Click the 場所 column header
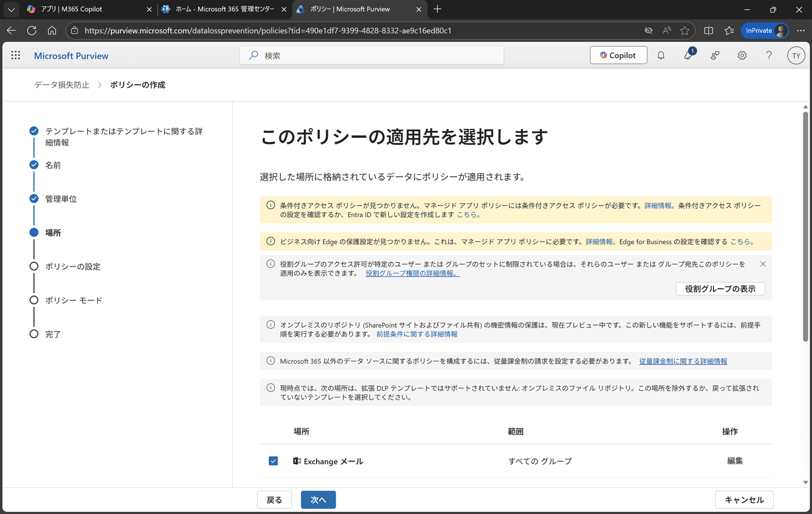Viewport: 812px width, 514px height. click(302, 431)
